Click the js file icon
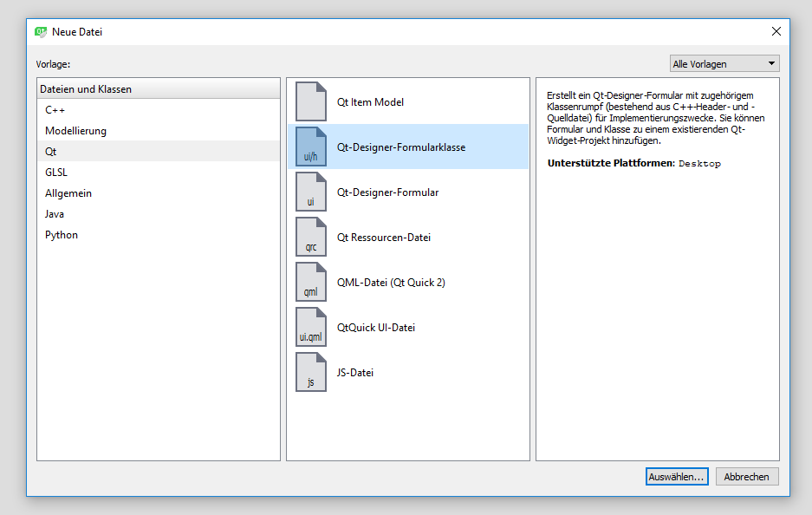Screen dimensions: 812x515 tap(311, 372)
